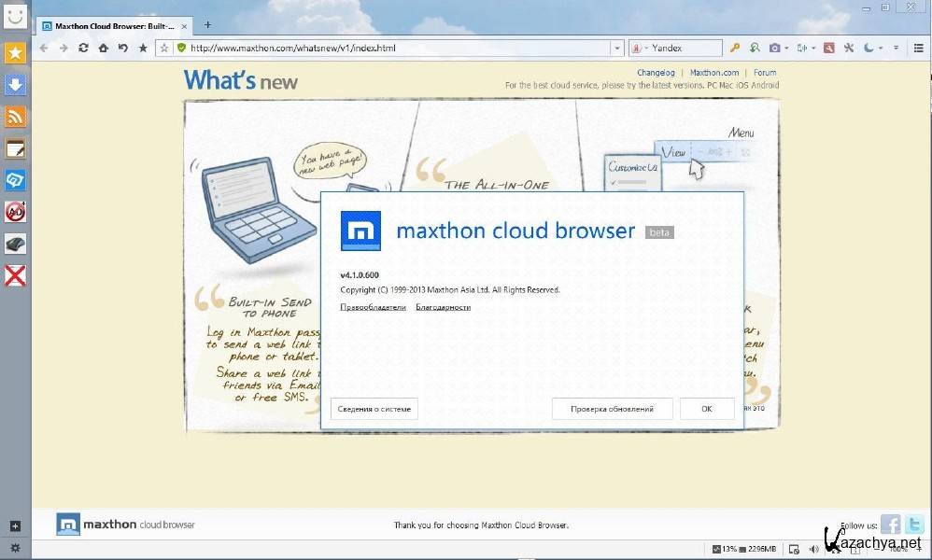Open the snapshot camera dropdown arrow
Screen dimensions: 932x560
click(x=786, y=49)
